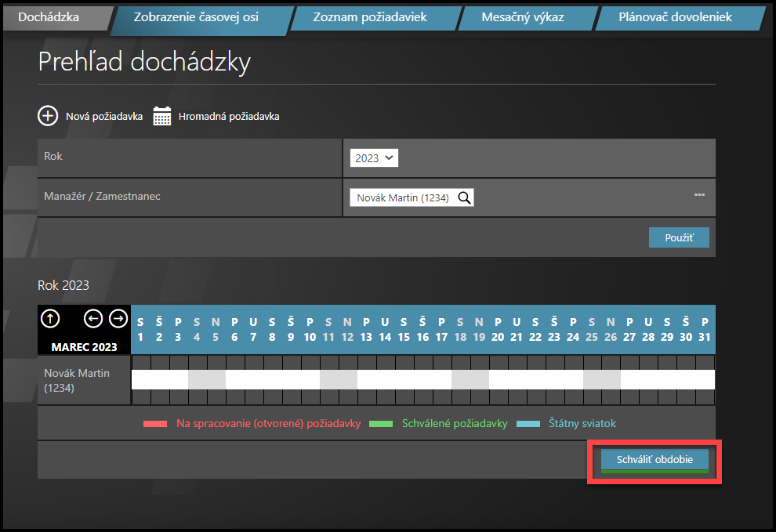Click the Schváliť obdobie button
The image size is (776, 532).
point(655,460)
